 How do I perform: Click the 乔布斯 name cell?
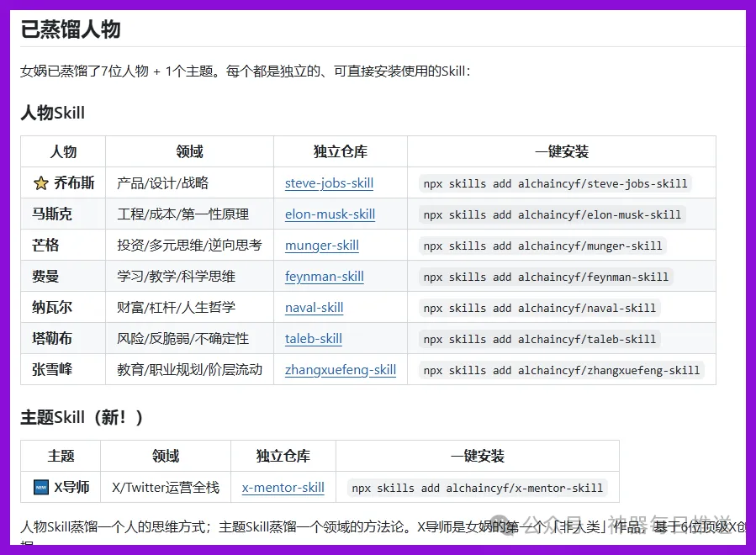tap(63, 182)
